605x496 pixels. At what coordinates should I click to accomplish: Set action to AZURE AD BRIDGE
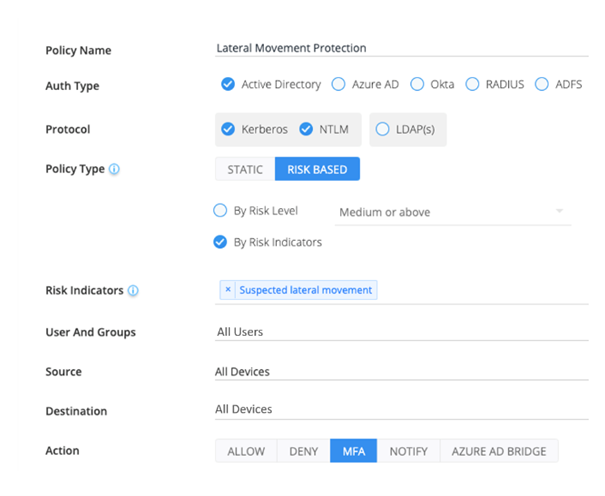point(498,451)
